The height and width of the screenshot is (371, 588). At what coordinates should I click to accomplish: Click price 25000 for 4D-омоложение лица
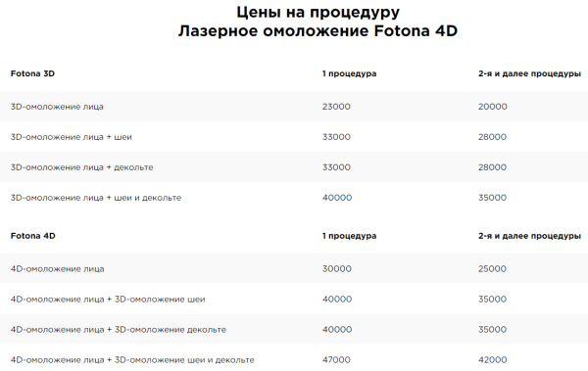pos(492,268)
